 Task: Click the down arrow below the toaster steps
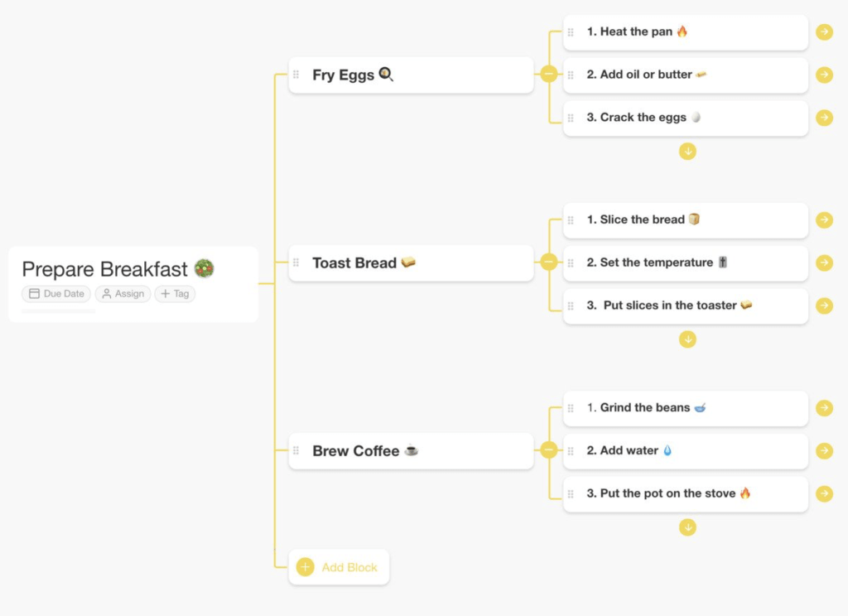[x=687, y=339]
